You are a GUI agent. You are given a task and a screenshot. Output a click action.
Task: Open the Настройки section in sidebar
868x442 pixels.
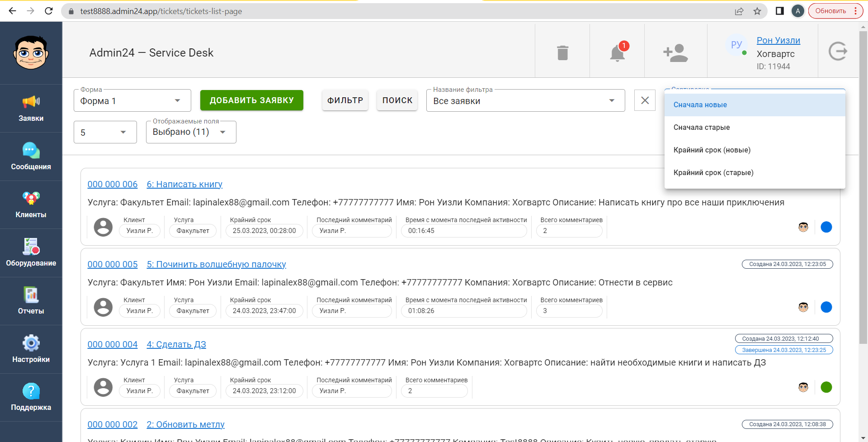coord(31,349)
